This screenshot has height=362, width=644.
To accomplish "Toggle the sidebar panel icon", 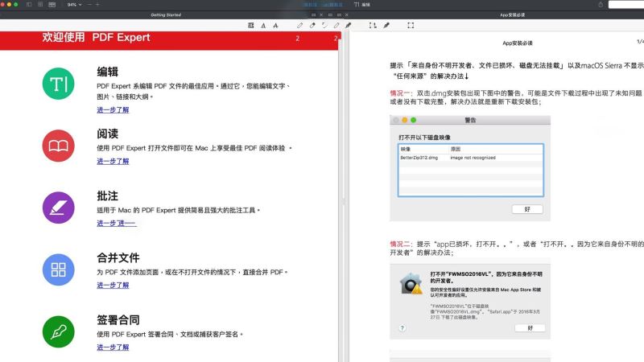I will (x=29, y=5).
